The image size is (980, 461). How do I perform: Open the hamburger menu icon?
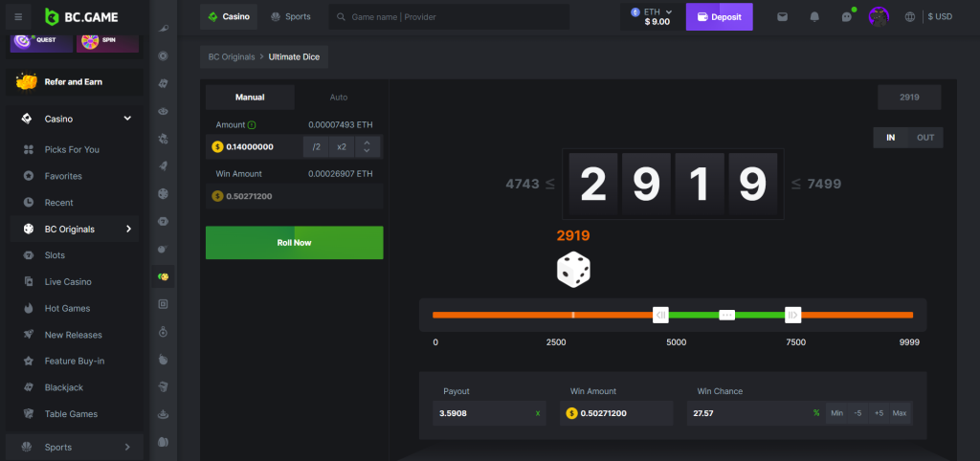18,17
